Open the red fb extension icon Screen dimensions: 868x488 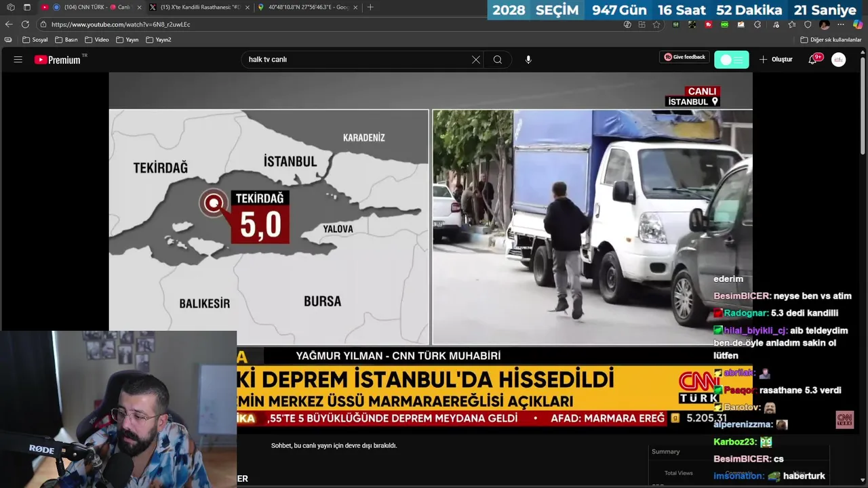coord(709,24)
